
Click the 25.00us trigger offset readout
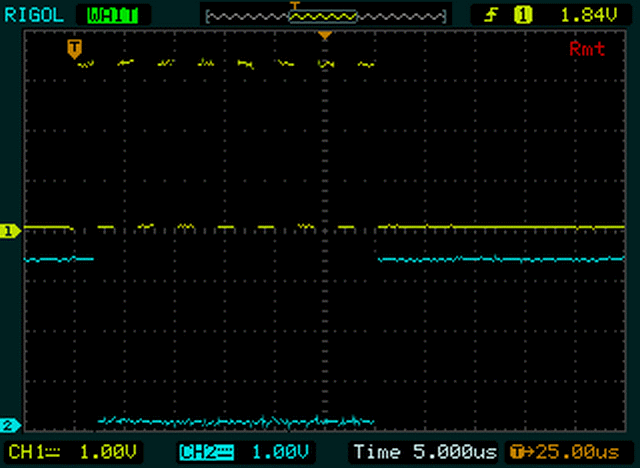pos(565,452)
